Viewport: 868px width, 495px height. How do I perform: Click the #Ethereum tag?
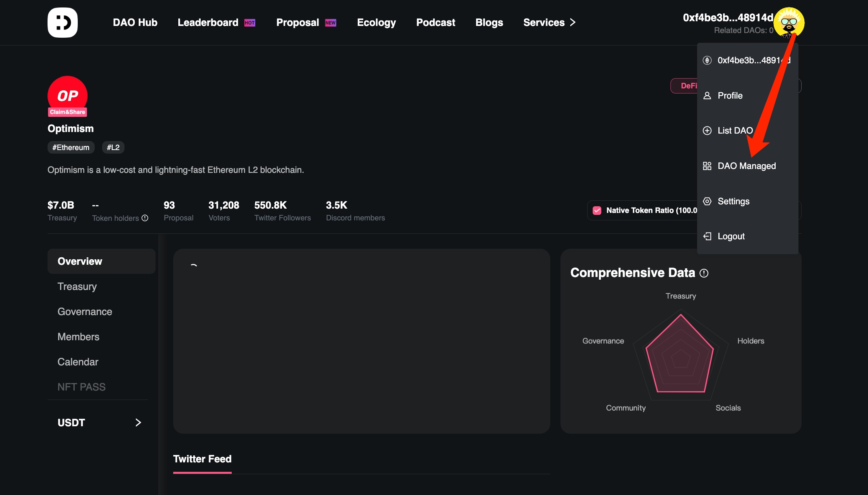pos(71,147)
